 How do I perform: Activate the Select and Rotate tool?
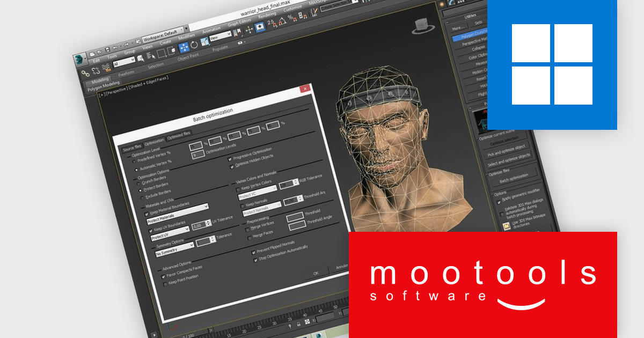(x=193, y=45)
